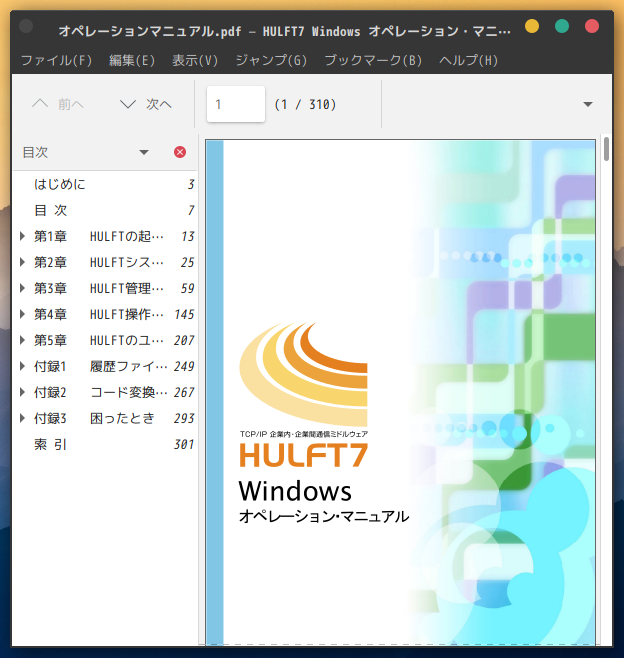The width and height of the screenshot is (624, 658).
Task: Open the toolbar overflow dropdown arrow
Action: [588, 104]
